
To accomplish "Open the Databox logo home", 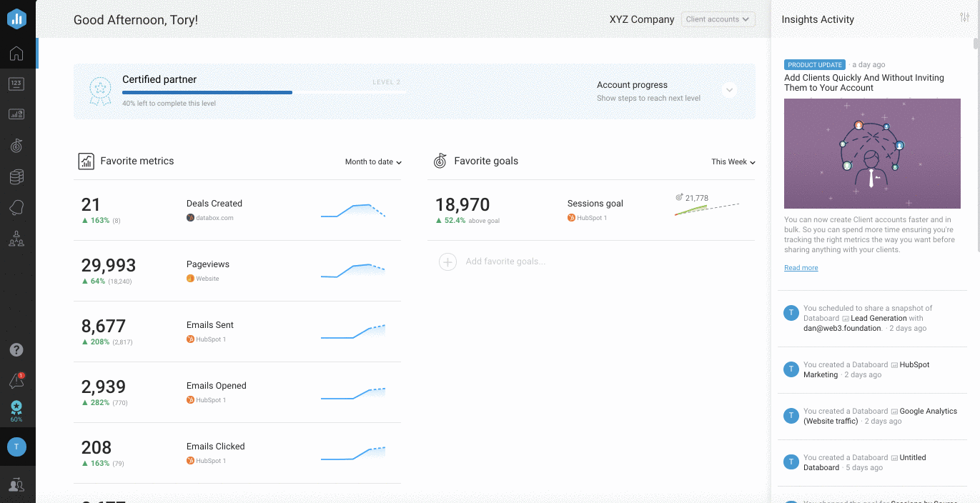I will coord(16,19).
